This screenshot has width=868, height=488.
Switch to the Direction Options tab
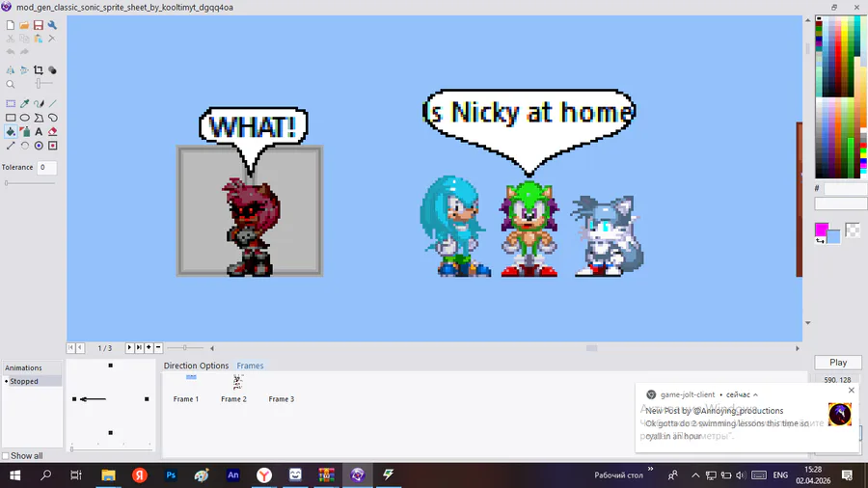click(196, 366)
